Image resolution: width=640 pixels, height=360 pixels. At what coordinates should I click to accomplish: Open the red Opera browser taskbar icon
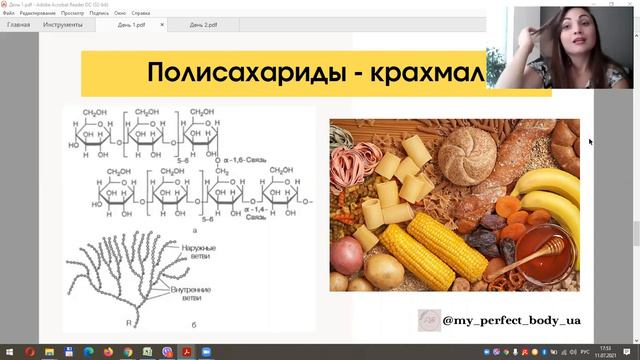point(29,352)
